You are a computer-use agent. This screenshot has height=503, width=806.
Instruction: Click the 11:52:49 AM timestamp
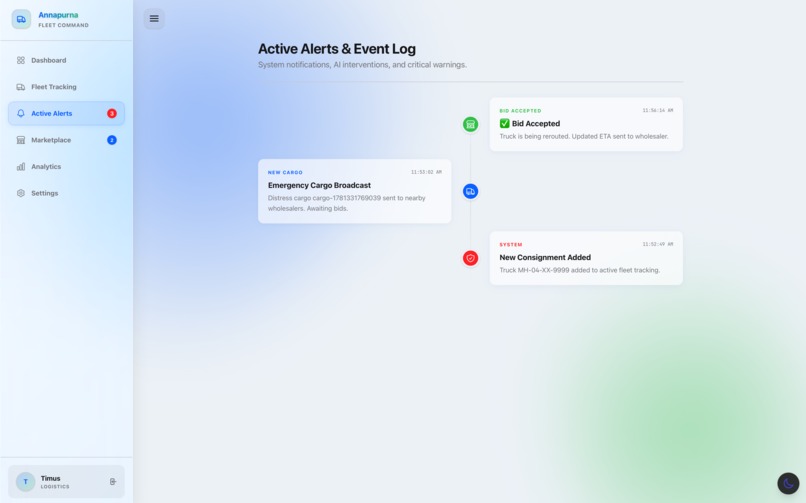pos(657,244)
